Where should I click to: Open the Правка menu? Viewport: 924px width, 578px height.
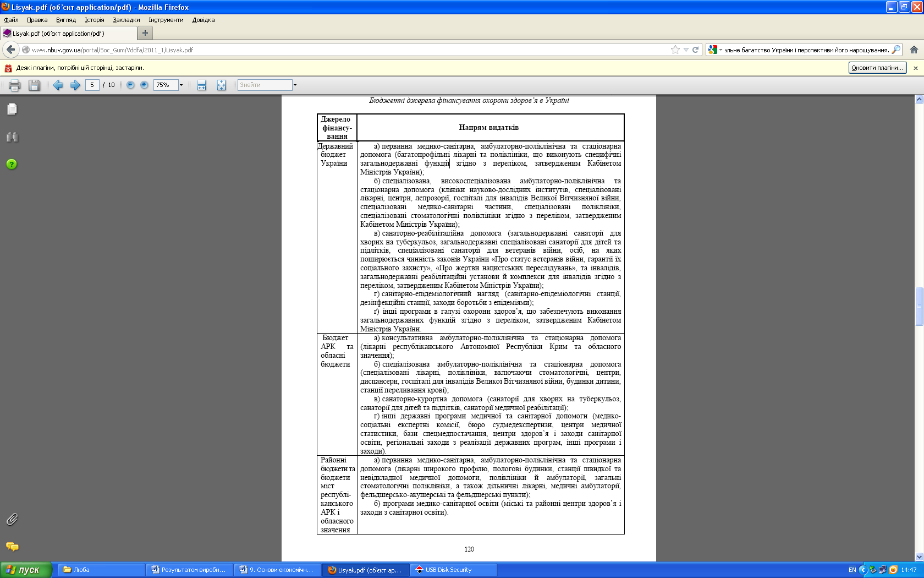pos(37,20)
